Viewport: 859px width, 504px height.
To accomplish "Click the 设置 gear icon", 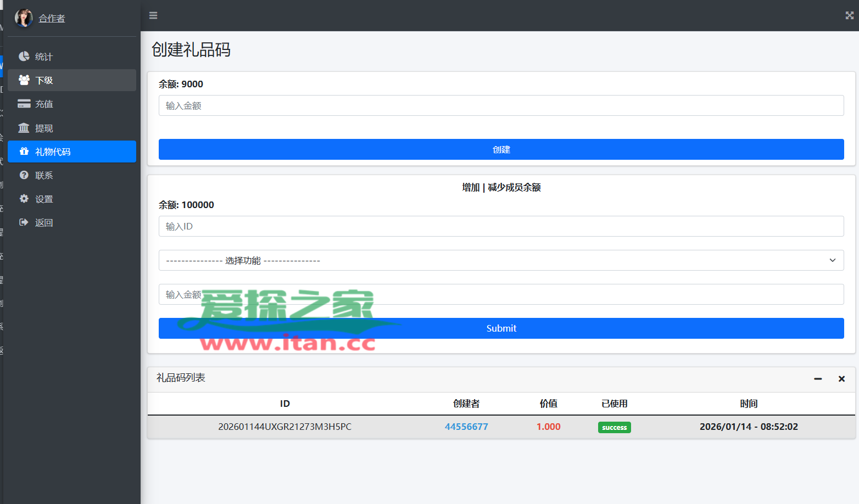I will click(24, 199).
